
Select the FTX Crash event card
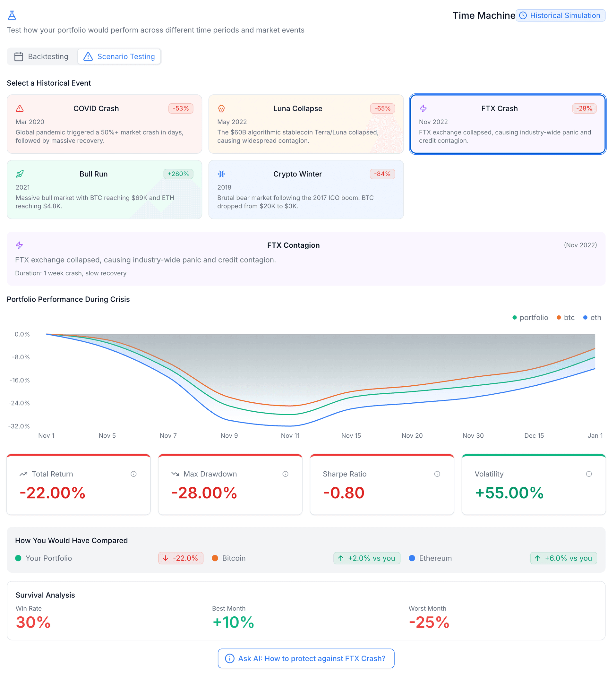click(x=508, y=124)
